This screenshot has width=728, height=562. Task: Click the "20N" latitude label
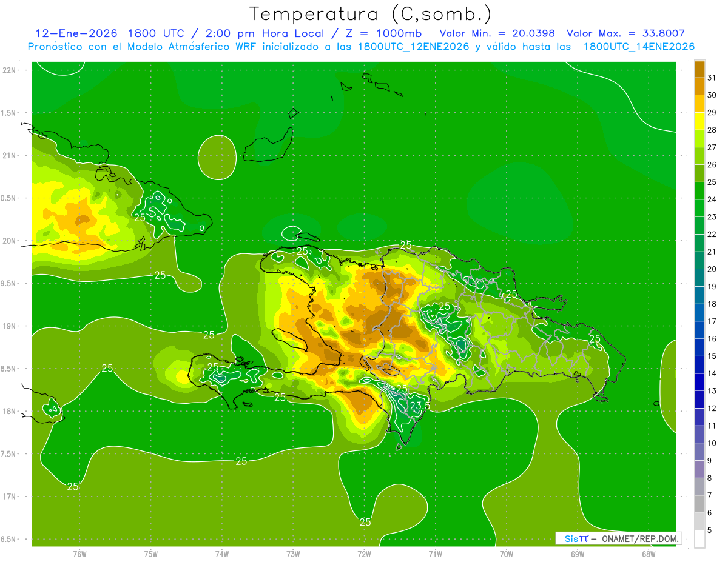pos(9,241)
